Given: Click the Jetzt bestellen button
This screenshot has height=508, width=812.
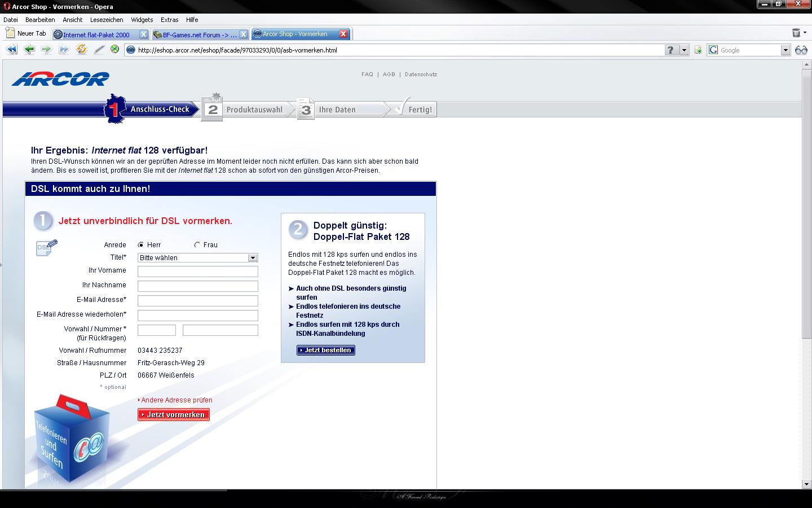Looking at the screenshot, I should point(326,351).
